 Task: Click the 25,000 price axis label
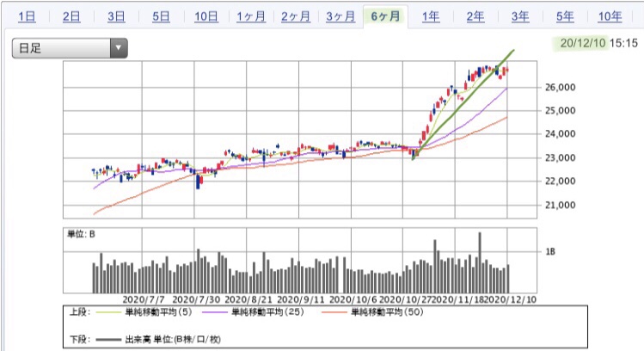pos(561,111)
